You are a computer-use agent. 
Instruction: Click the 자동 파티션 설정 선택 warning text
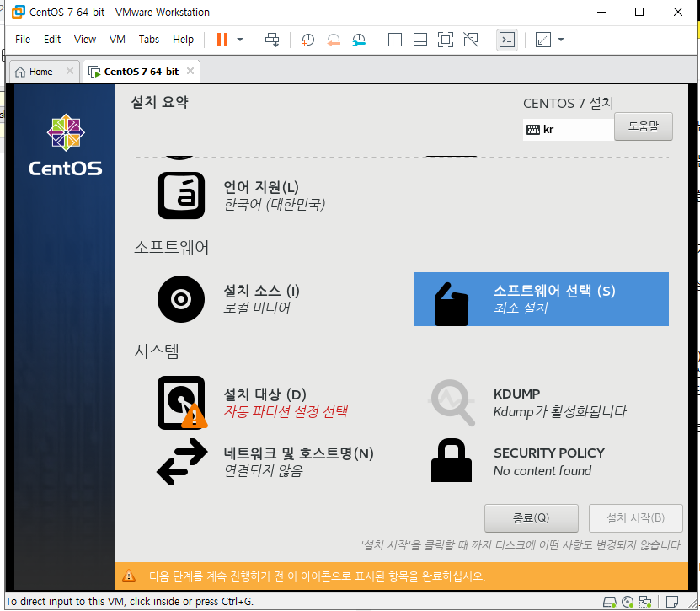(x=286, y=411)
